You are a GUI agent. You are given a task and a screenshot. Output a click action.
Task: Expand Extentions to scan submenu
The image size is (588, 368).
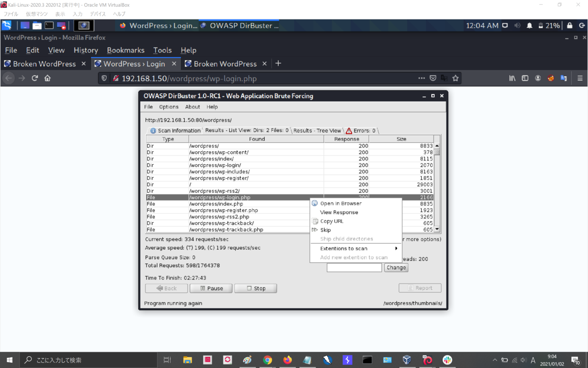point(356,248)
